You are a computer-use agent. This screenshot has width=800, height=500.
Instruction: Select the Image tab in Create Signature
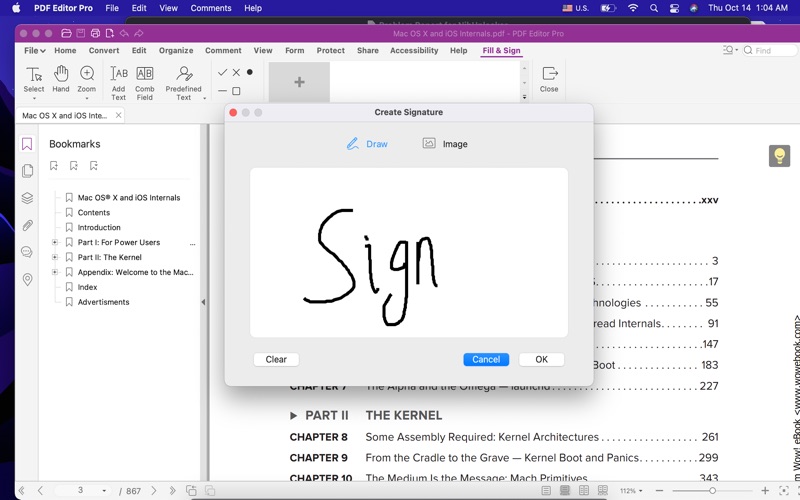click(x=445, y=144)
